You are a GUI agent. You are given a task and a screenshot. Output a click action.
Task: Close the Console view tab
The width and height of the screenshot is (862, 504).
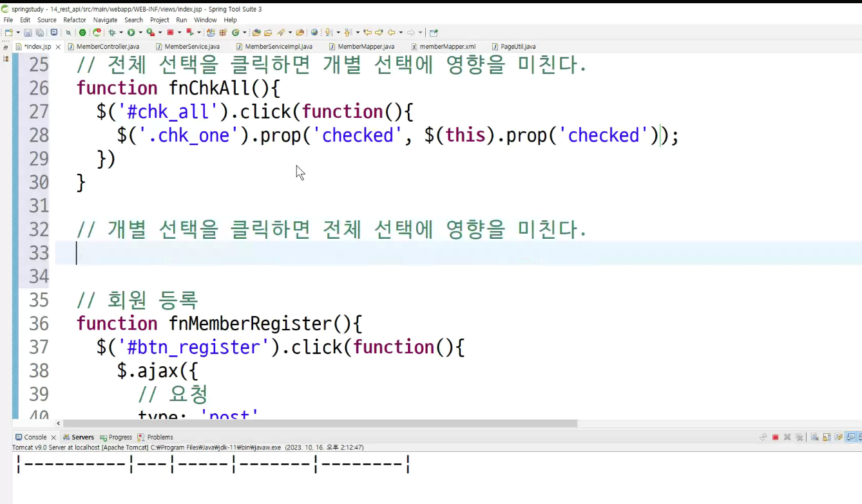(53, 438)
